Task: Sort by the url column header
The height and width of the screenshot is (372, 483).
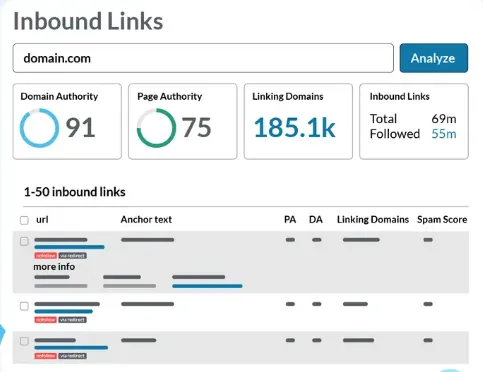Action: (42, 220)
